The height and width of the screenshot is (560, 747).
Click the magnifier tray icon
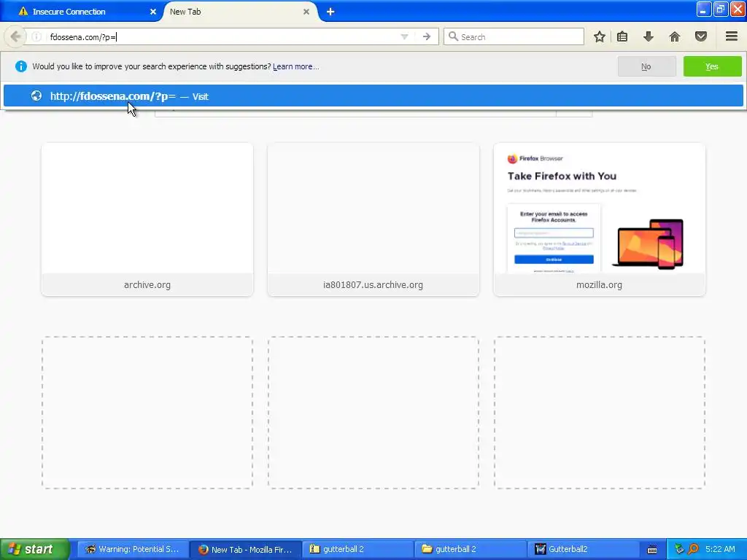693,549
